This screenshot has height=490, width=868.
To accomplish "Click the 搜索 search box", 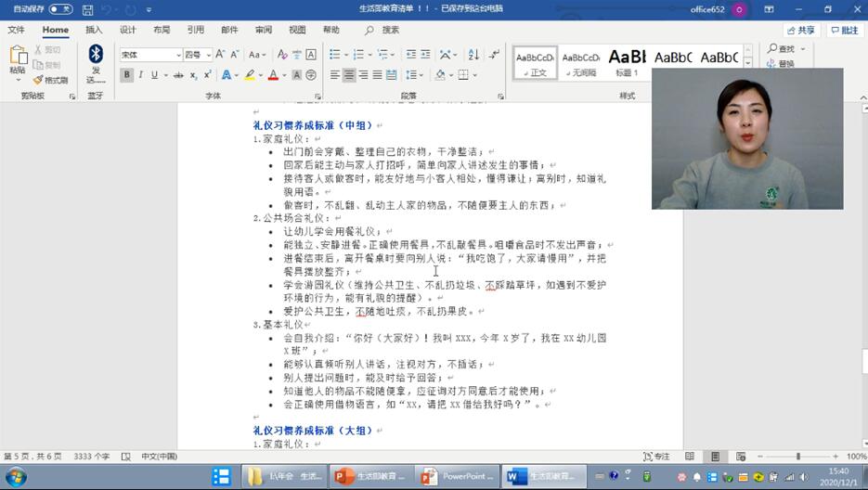I will pos(382,30).
